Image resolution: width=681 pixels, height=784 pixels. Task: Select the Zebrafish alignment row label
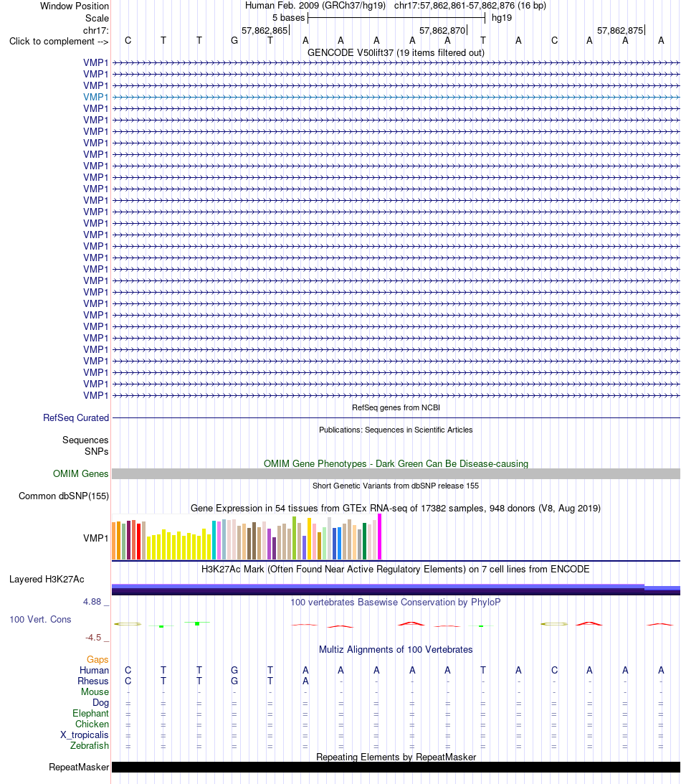[90, 745]
